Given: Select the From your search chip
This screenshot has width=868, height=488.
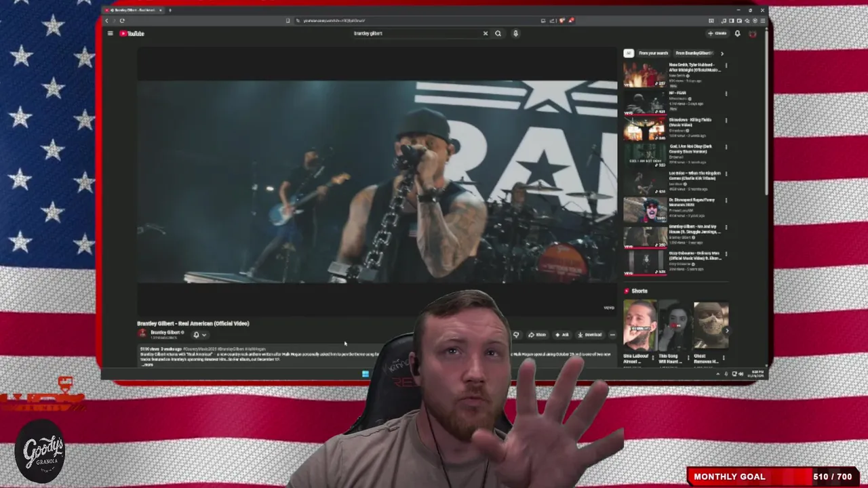Looking at the screenshot, I should coord(653,53).
